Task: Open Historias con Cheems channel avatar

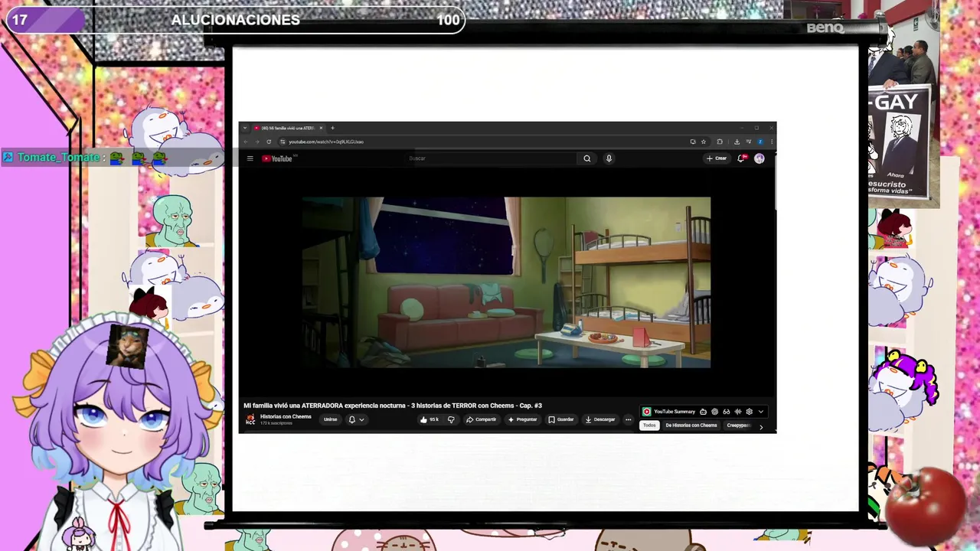Action: coord(250,420)
